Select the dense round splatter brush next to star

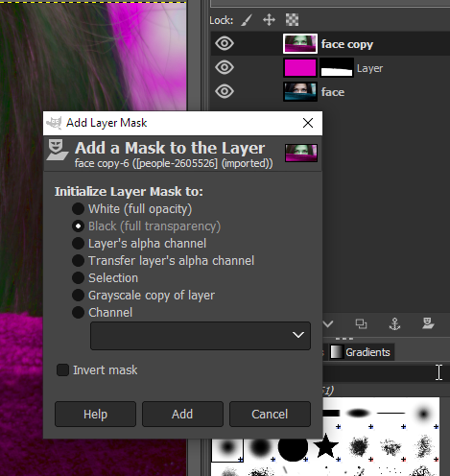[x=359, y=446]
